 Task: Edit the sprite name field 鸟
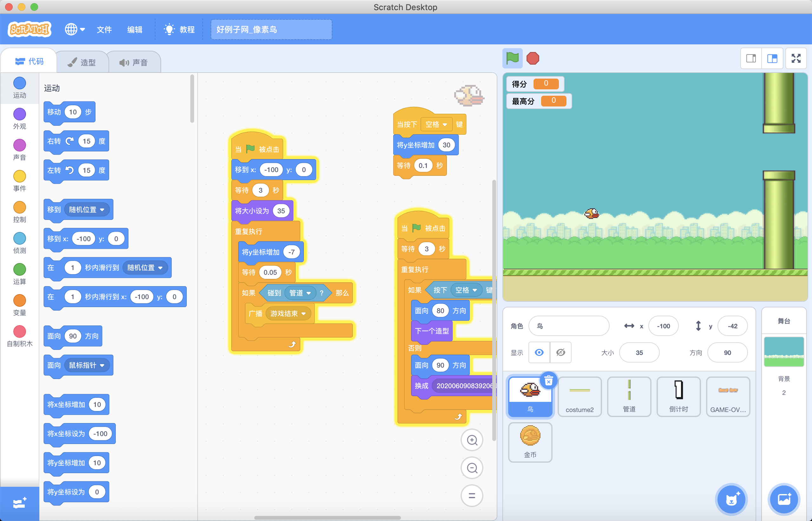click(569, 326)
